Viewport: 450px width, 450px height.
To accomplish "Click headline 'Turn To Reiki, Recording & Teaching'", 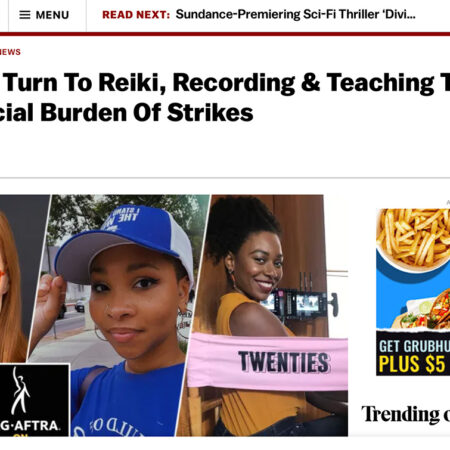I will [225, 83].
